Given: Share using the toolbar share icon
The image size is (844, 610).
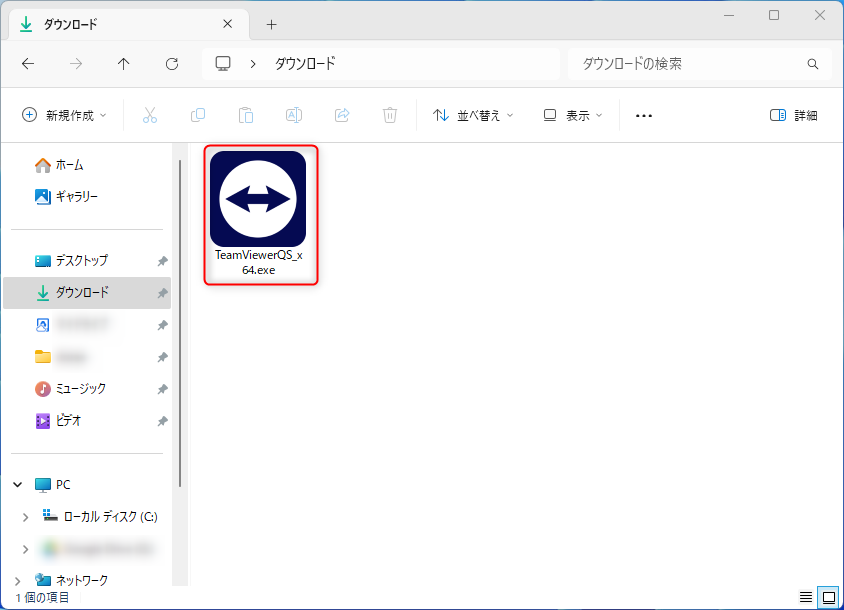Looking at the screenshot, I should (342, 115).
